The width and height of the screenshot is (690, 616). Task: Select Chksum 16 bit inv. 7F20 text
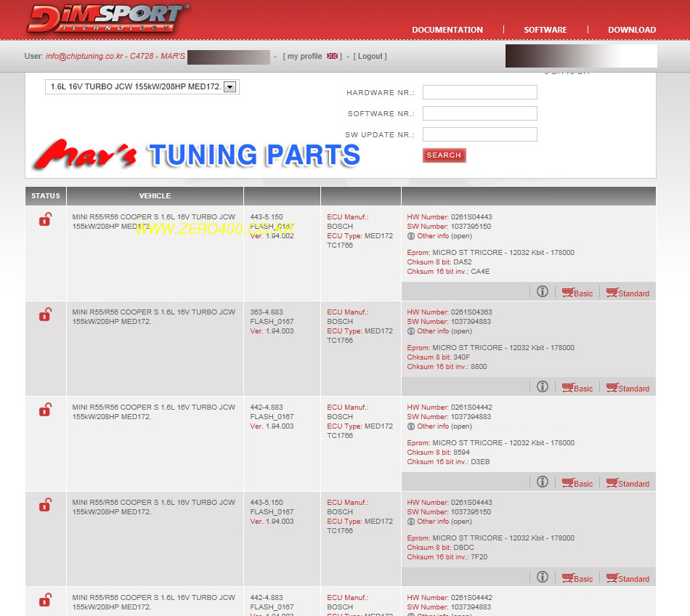click(447, 557)
